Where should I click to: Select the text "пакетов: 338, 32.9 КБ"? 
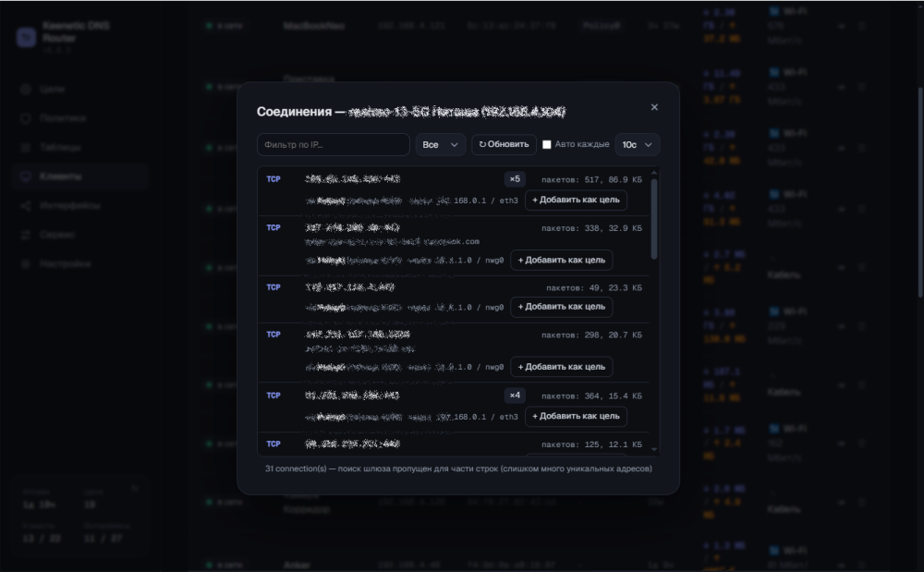tap(591, 228)
